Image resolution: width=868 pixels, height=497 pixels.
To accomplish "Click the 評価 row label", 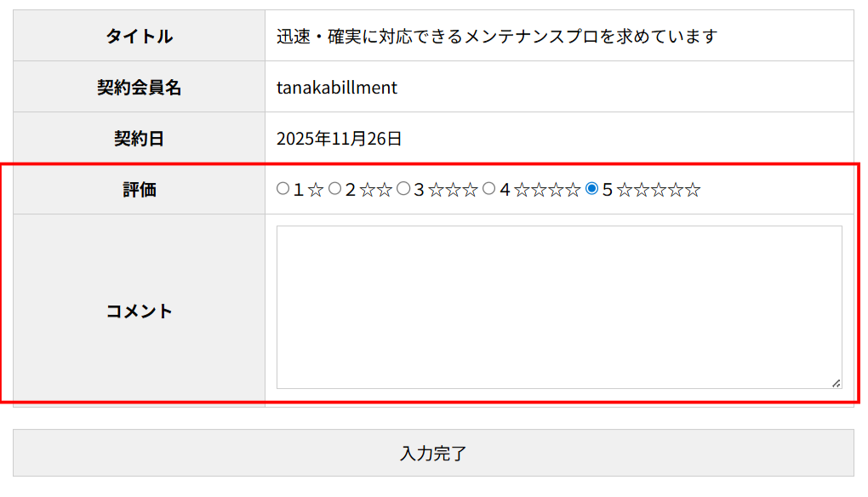I will (139, 189).
